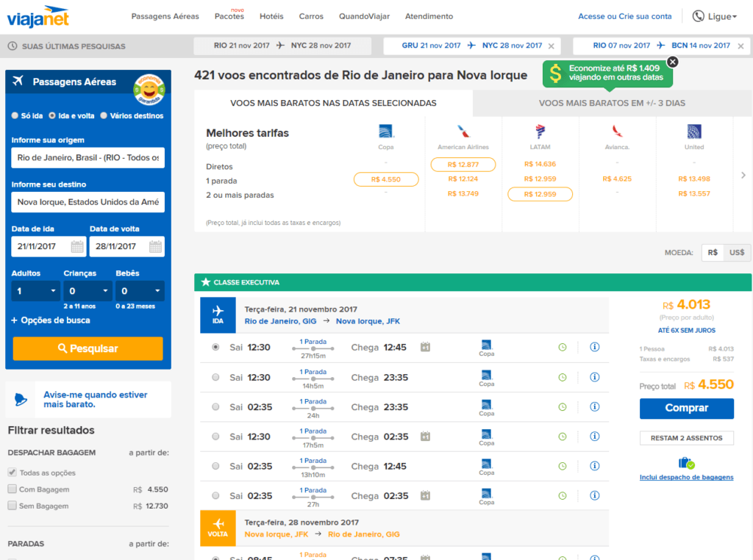Click Avise-me quando estiver mais barato
Screen dimensions: 753x560
95,399
